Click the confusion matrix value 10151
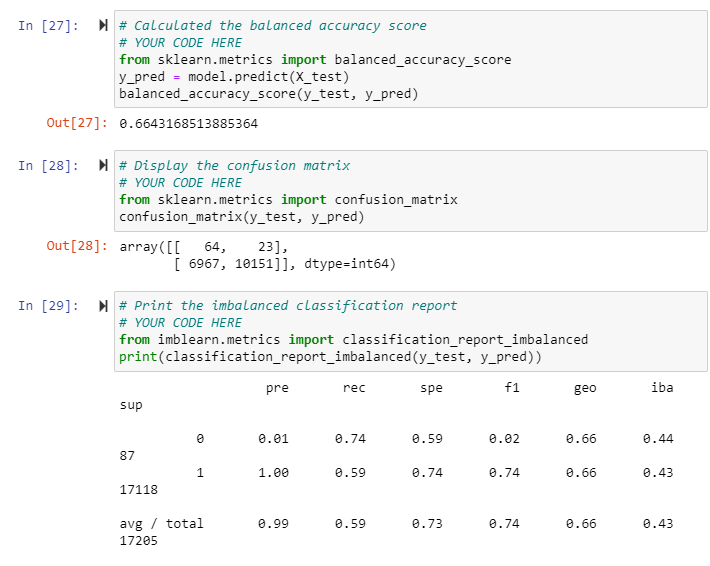 pos(254,264)
